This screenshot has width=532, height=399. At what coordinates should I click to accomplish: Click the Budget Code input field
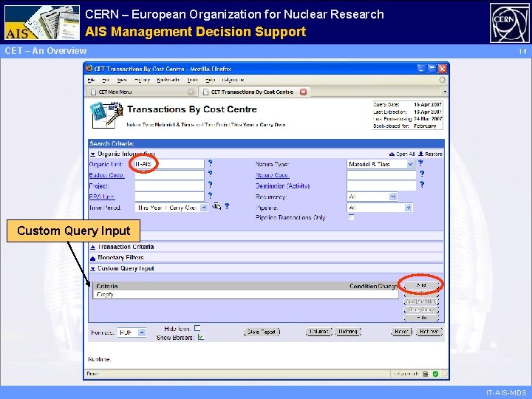click(x=169, y=175)
